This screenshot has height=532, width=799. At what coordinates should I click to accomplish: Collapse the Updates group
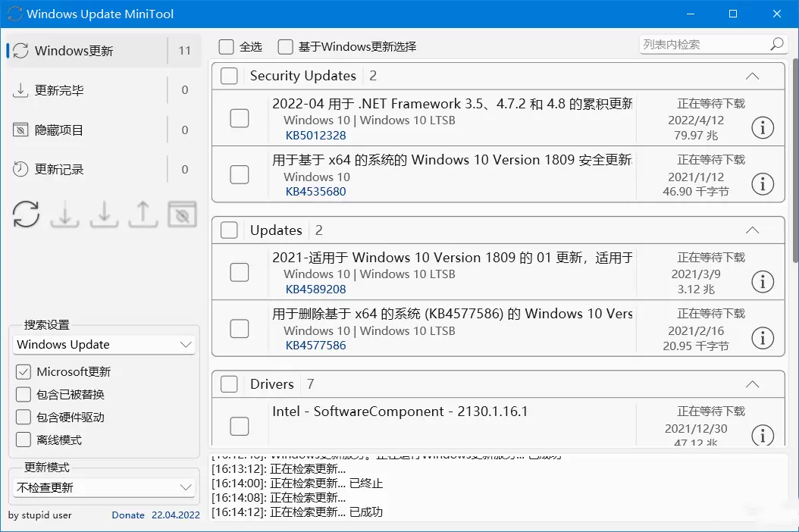[752, 230]
